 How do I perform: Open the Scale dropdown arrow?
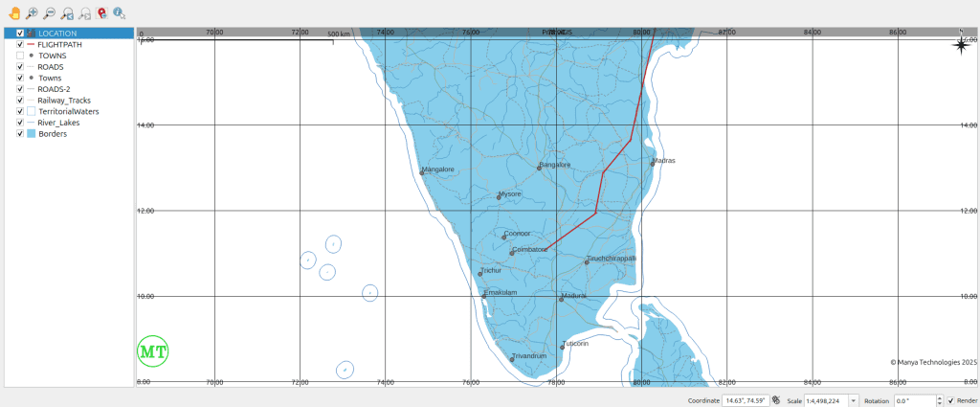(x=854, y=400)
